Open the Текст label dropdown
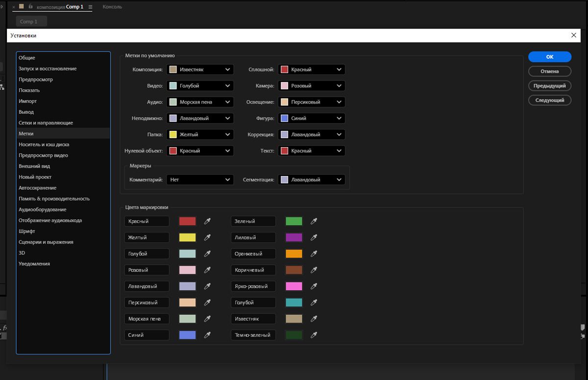588x380 pixels. (312, 151)
